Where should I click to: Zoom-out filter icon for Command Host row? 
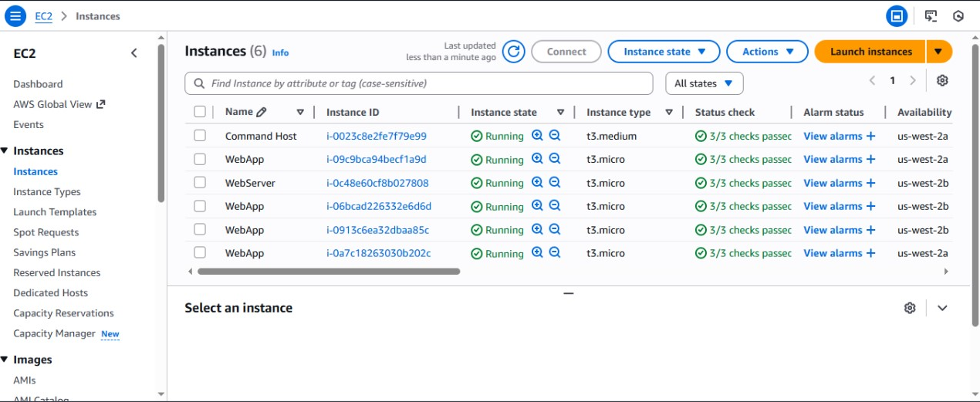555,136
